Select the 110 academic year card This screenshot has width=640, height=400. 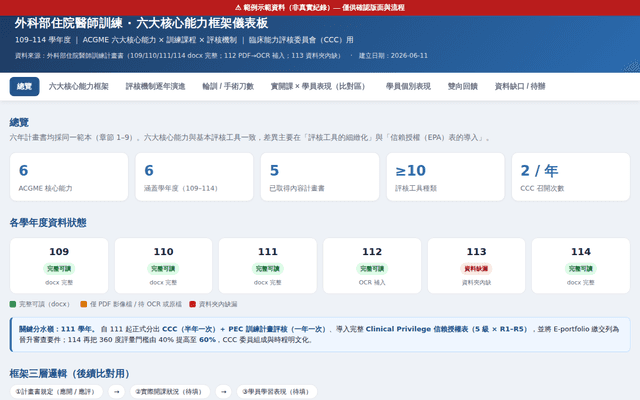(x=163, y=266)
